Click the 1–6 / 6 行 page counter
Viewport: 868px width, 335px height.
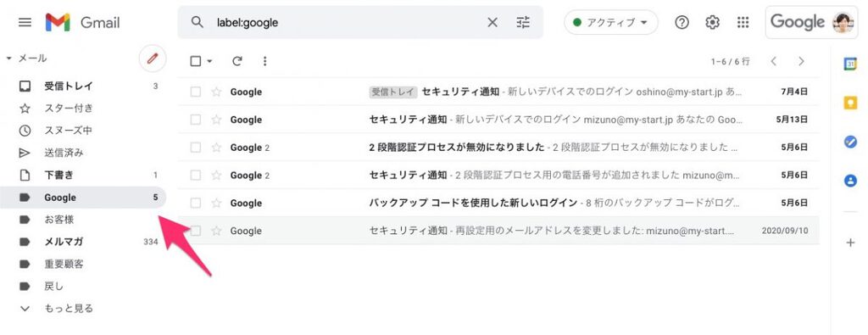(x=730, y=61)
